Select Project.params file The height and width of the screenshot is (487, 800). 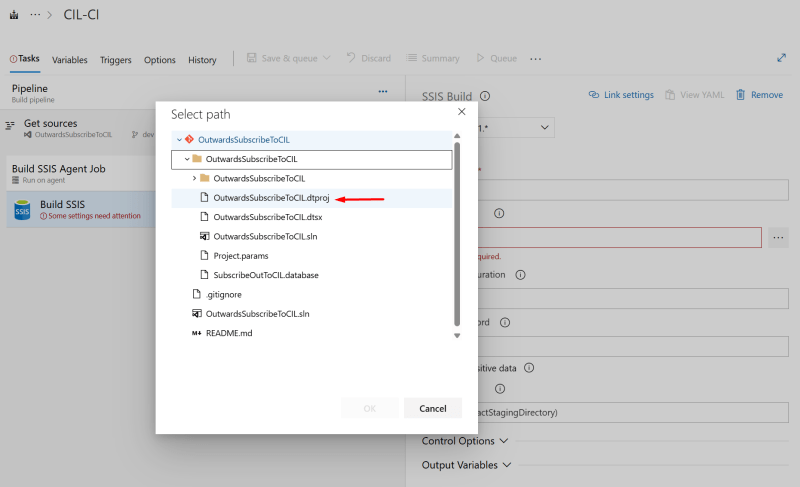pyautogui.click(x=312, y=256)
